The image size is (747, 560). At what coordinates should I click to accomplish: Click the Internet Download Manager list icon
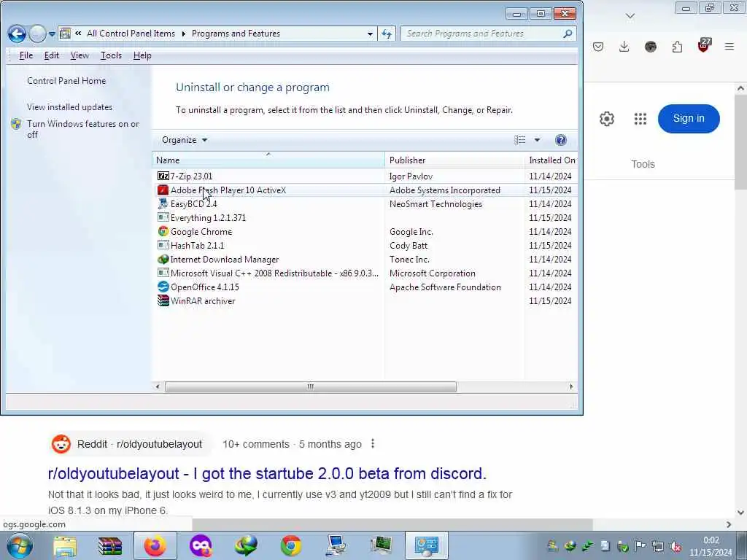(163, 260)
